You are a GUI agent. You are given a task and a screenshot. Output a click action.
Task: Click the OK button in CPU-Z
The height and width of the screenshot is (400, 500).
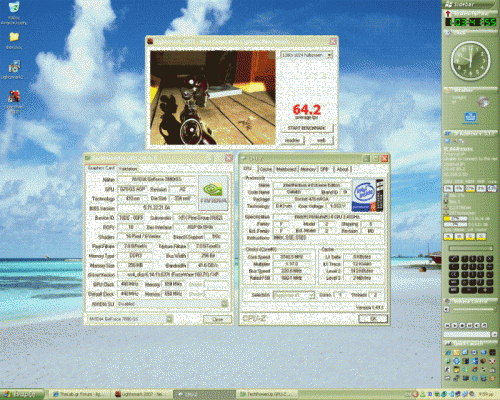[x=373, y=319]
